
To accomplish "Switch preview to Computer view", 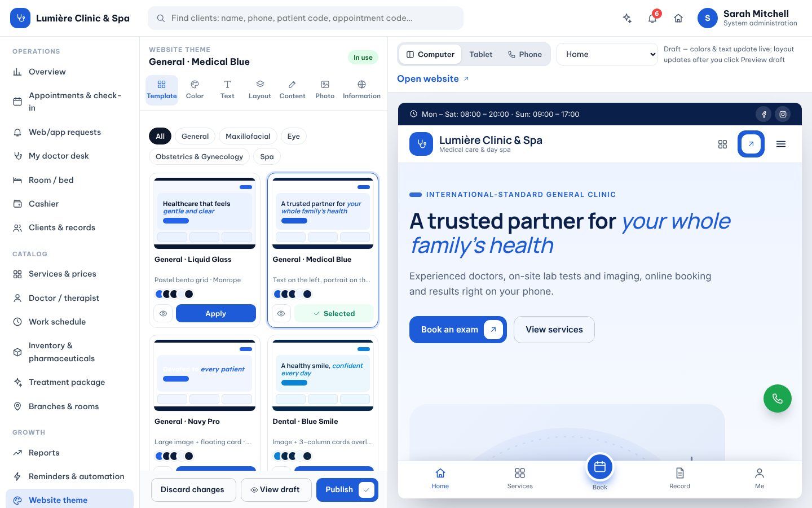I will (430, 54).
